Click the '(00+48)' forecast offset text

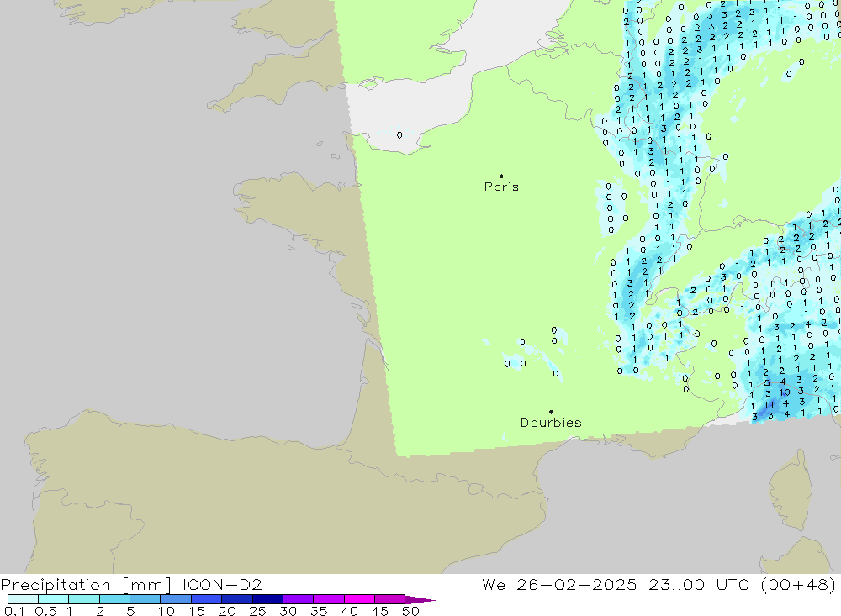pyautogui.click(x=798, y=584)
